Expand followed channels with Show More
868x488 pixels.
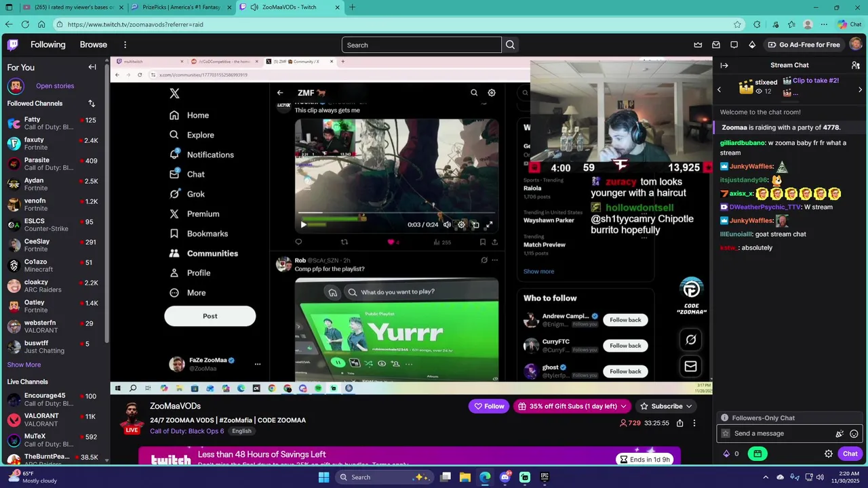click(x=24, y=365)
